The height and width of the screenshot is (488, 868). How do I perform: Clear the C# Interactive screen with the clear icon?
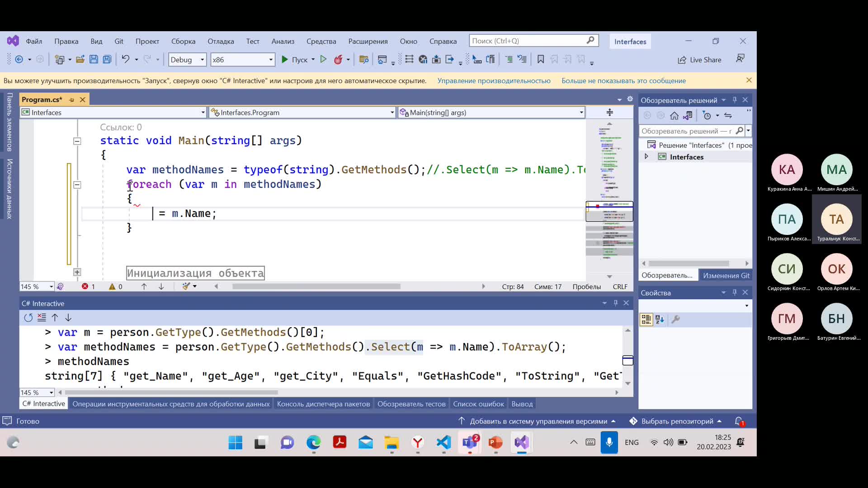42,318
